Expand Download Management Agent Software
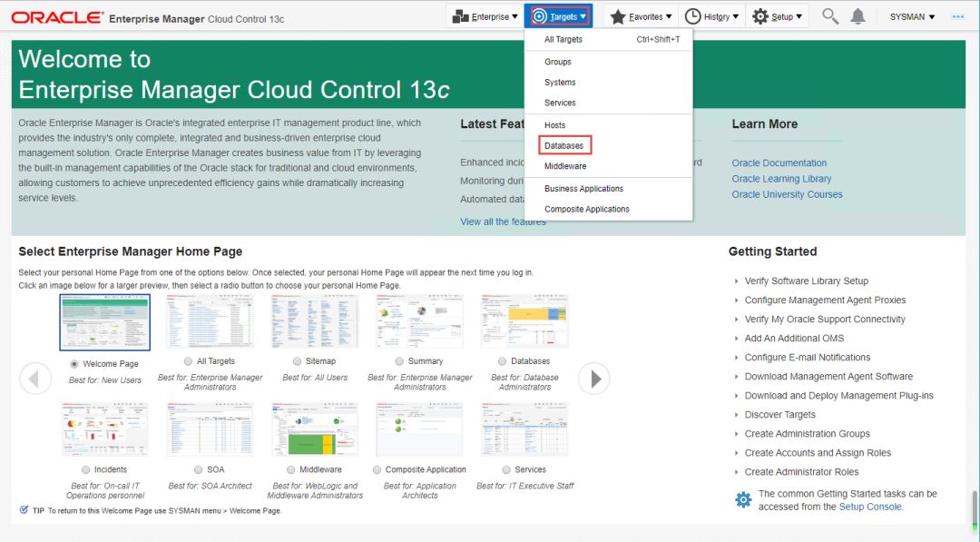 click(736, 377)
